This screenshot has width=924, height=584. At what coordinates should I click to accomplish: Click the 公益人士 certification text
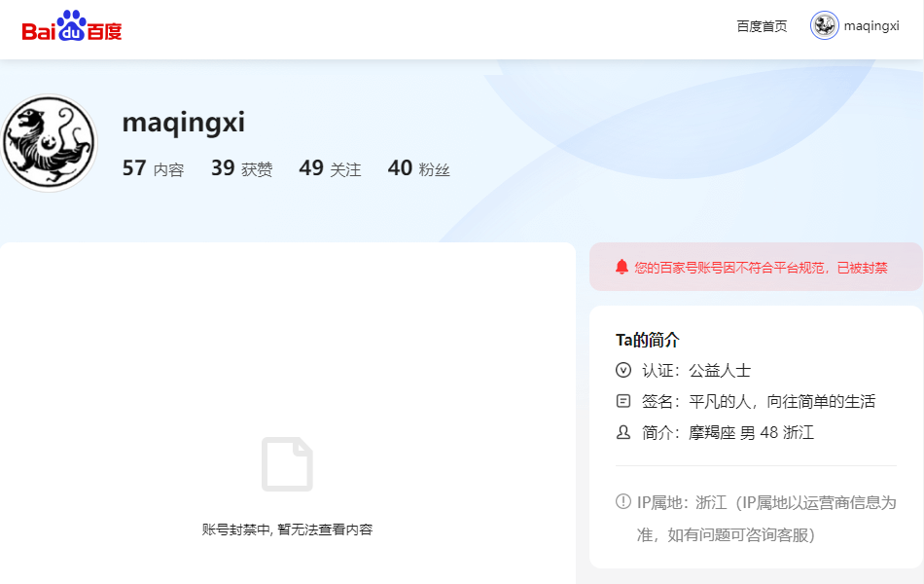pyautogui.click(x=720, y=371)
